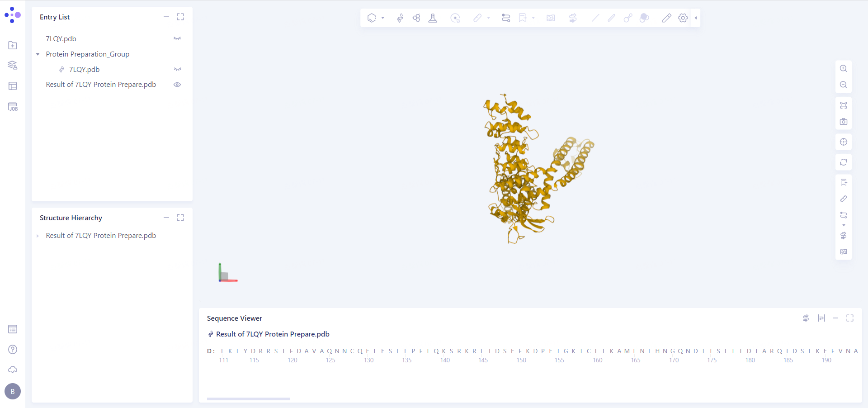868x408 pixels.
Task: Click the camera snapshot icon in right sidebar
Action: click(844, 121)
